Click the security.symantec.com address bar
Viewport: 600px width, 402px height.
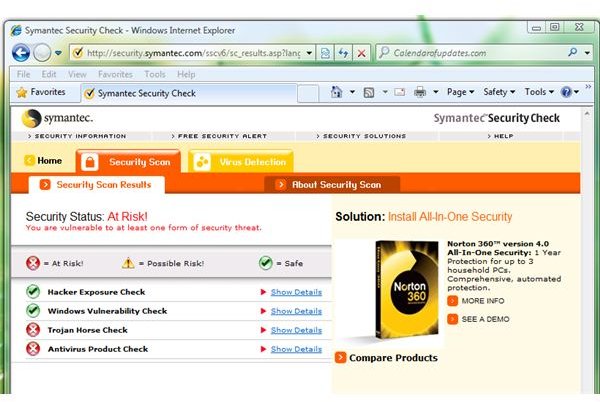[193, 53]
